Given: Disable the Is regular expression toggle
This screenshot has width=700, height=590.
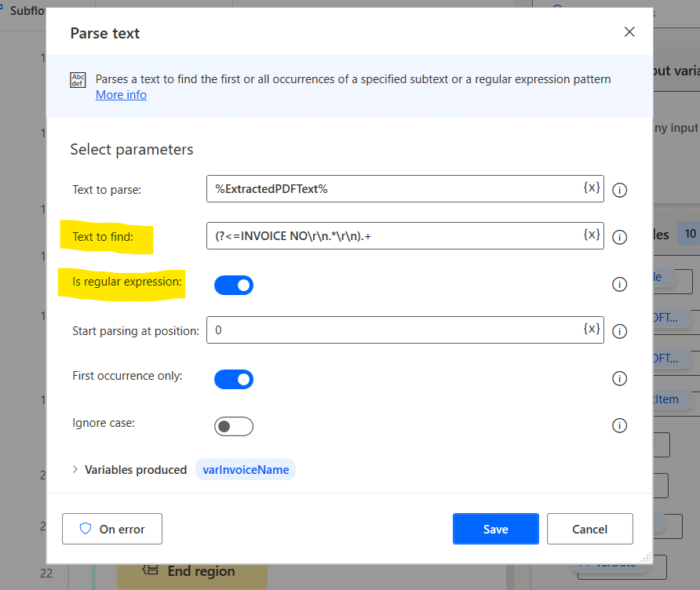Looking at the screenshot, I should tap(234, 286).
